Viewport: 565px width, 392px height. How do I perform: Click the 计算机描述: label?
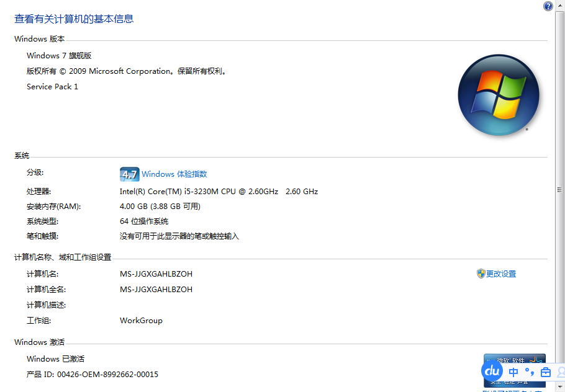pyautogui.click(x=46, y=305)
